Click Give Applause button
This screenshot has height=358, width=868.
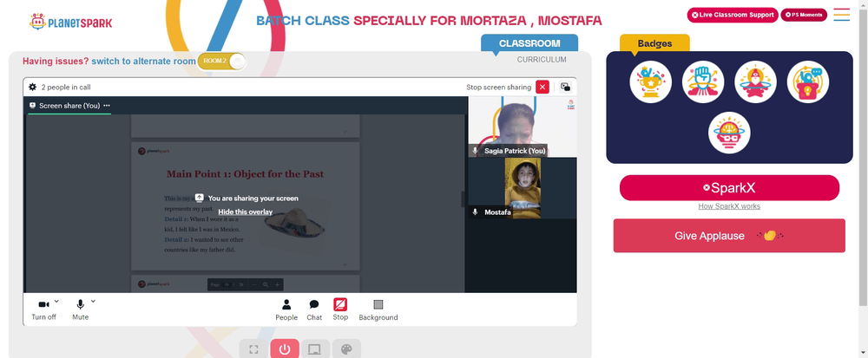729,236
